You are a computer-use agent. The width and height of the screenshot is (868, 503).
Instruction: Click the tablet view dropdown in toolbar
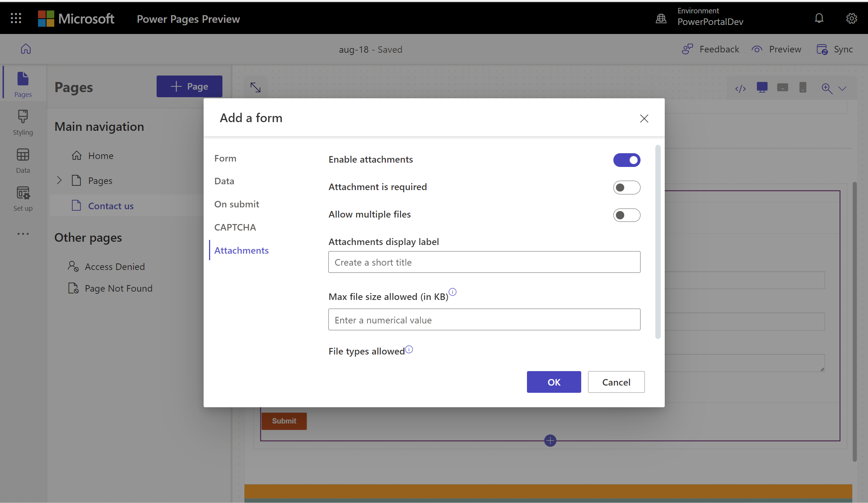782,88
